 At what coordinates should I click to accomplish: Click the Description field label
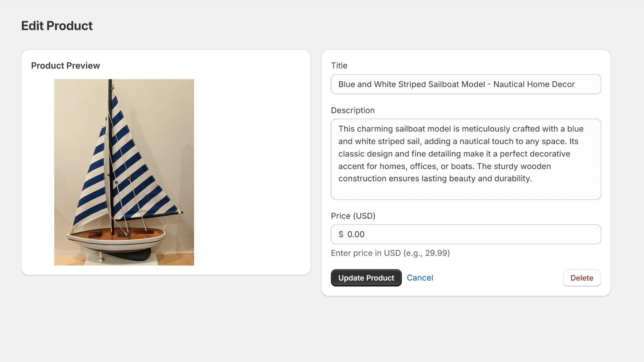click(353, 110)
